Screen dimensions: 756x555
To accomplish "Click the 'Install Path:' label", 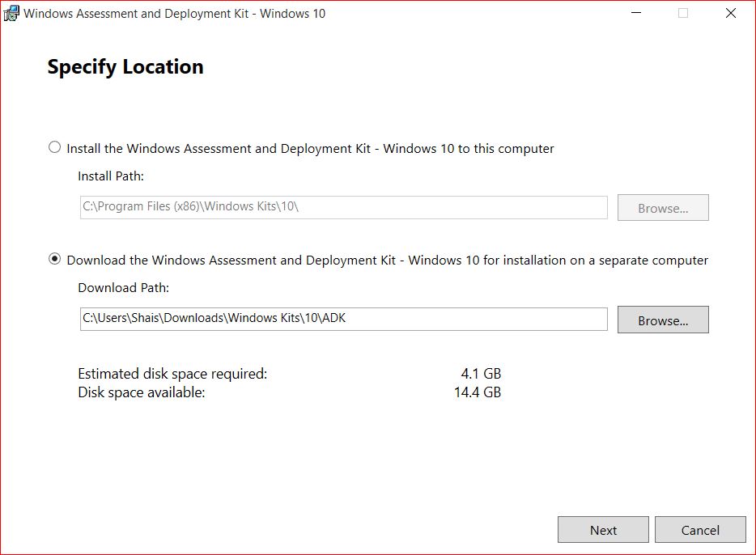I will 111,176.
